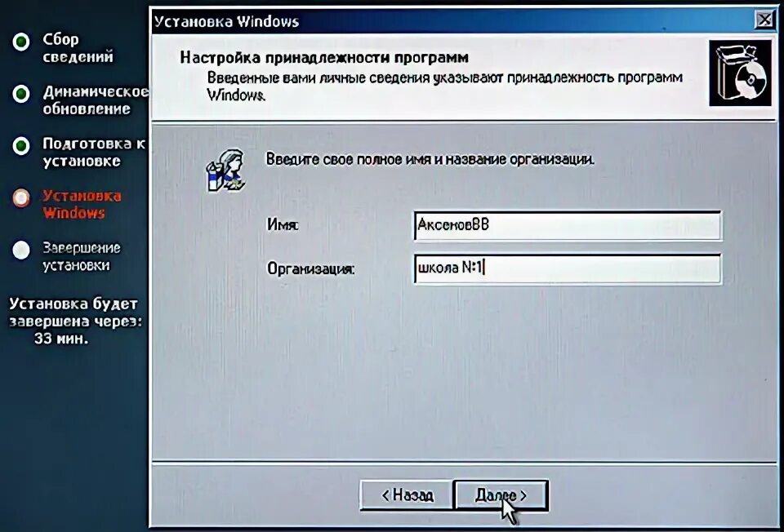This screenshot has height=532, width=784.
Task: Click the 'Установка будет завершена через:' text
Action: click(75, 313)
